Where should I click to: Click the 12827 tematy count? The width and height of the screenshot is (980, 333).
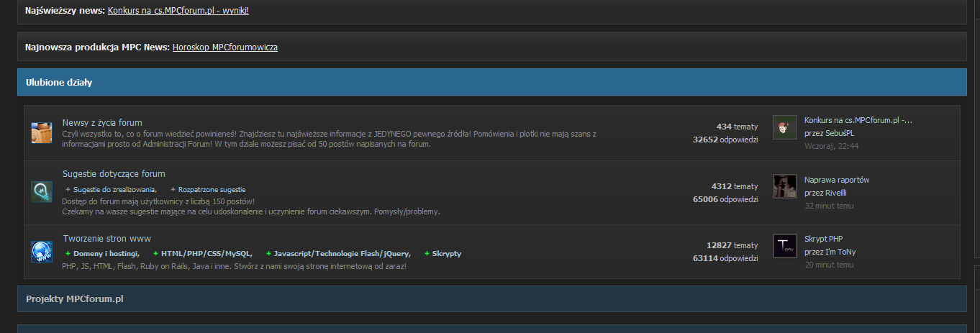732,245
